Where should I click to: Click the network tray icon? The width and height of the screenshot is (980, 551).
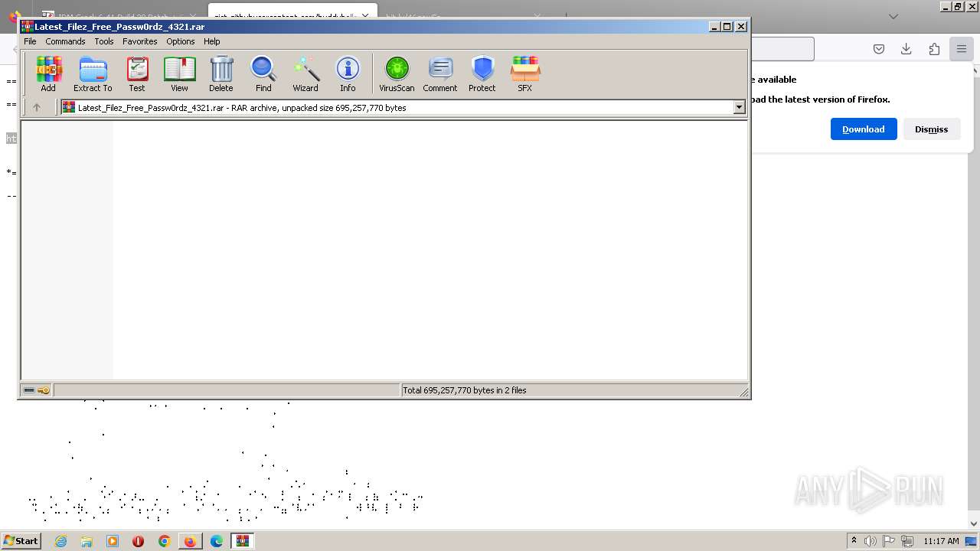point(908,541)
